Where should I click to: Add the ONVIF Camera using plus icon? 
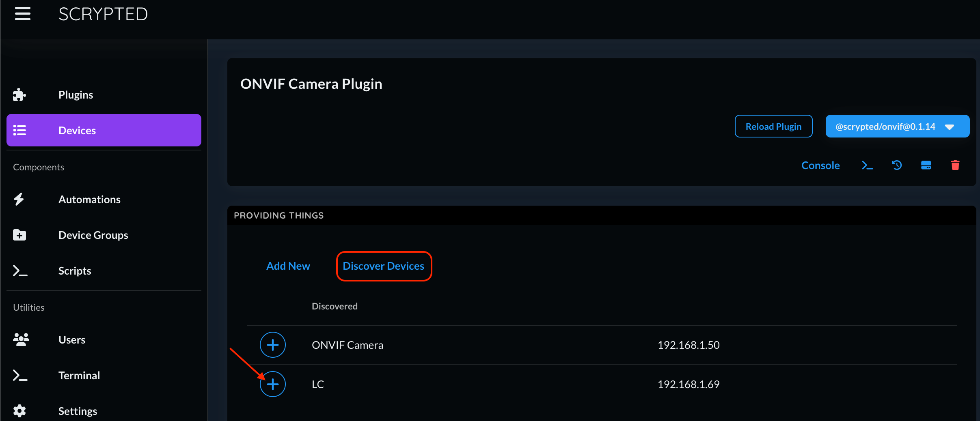pos(273,345)
